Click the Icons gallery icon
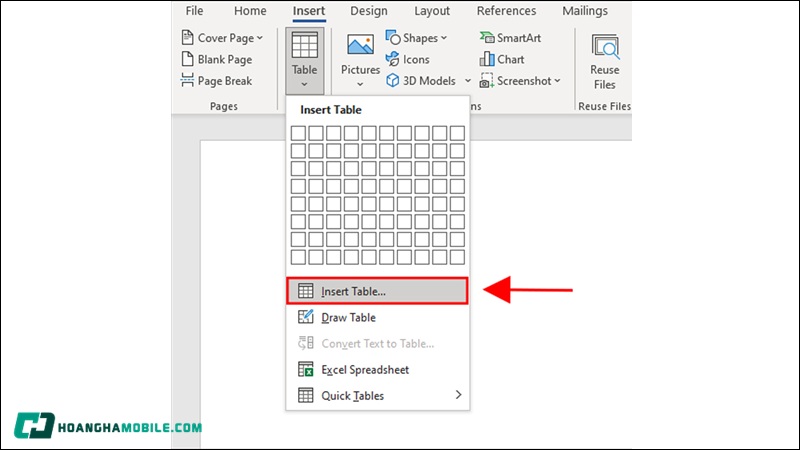This screenshot has height=450, width=800. pyautogui.click(x=393, y=59)
